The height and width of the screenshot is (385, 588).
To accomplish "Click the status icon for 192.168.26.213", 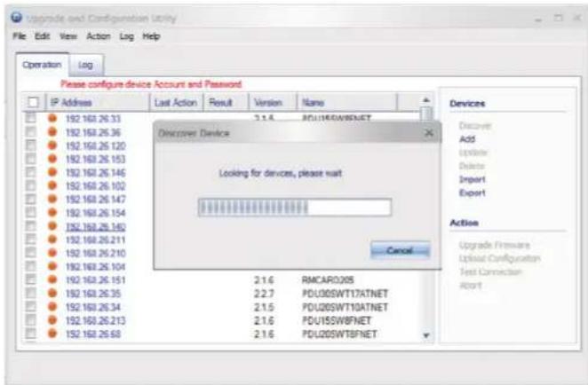I will (52, 320).
